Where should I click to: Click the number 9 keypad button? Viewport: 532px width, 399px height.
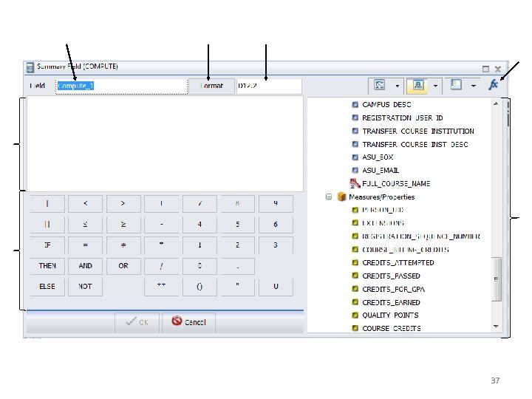click(x=276, y=204)
